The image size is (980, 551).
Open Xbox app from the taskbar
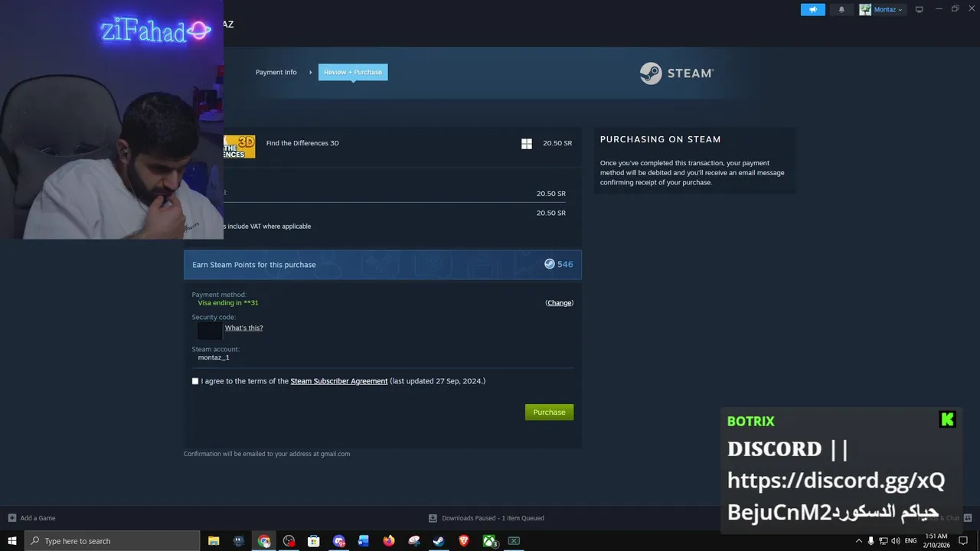click(x=489, y=541)
